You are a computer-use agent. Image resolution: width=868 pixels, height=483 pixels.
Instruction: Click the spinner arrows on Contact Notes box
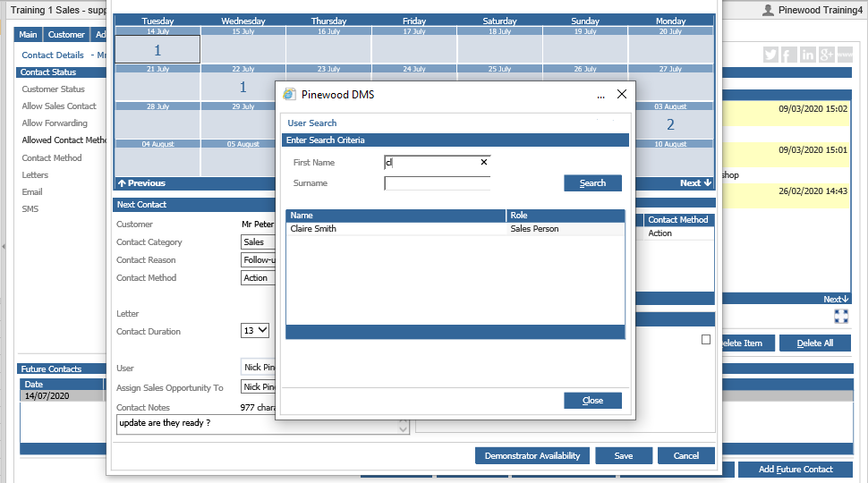tap(403, 425)
